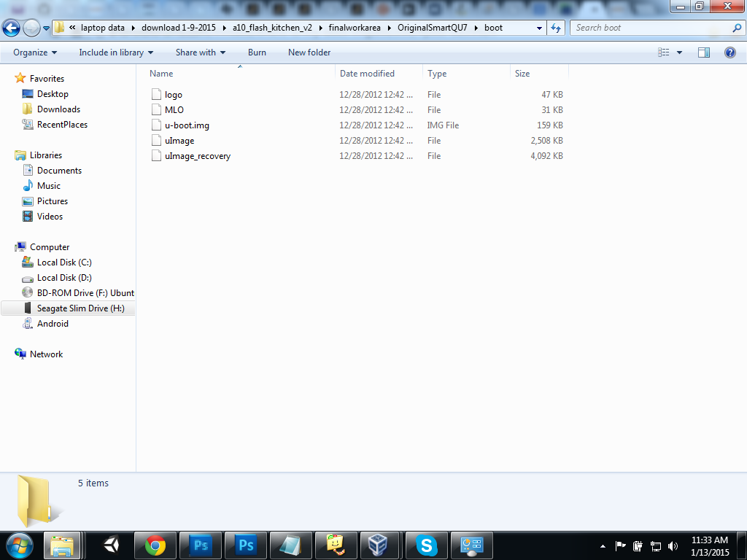Screen dimensions: 747x560
Task: Click the Help question mark icon
Action: pos(729,52)
